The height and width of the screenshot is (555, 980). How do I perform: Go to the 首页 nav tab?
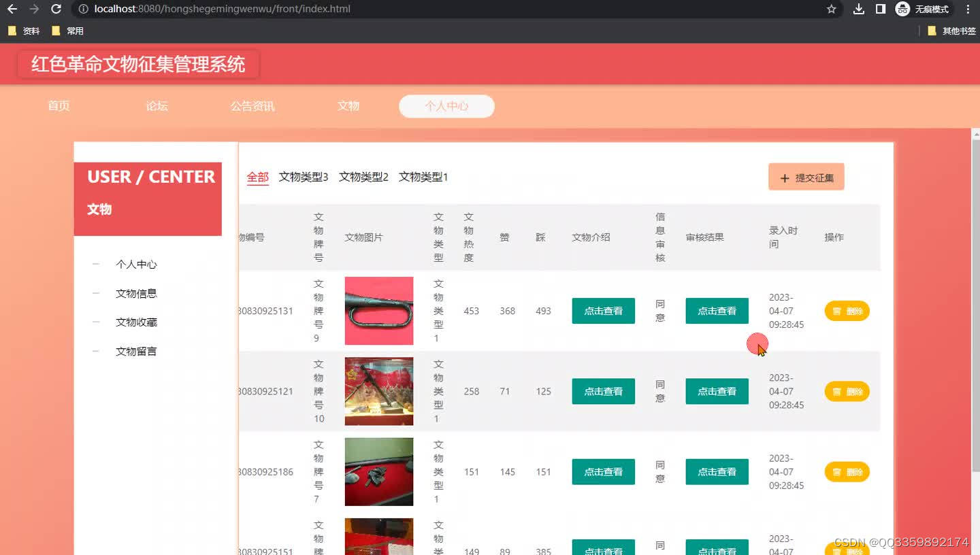pyautogui.click(x=59, y=106)
